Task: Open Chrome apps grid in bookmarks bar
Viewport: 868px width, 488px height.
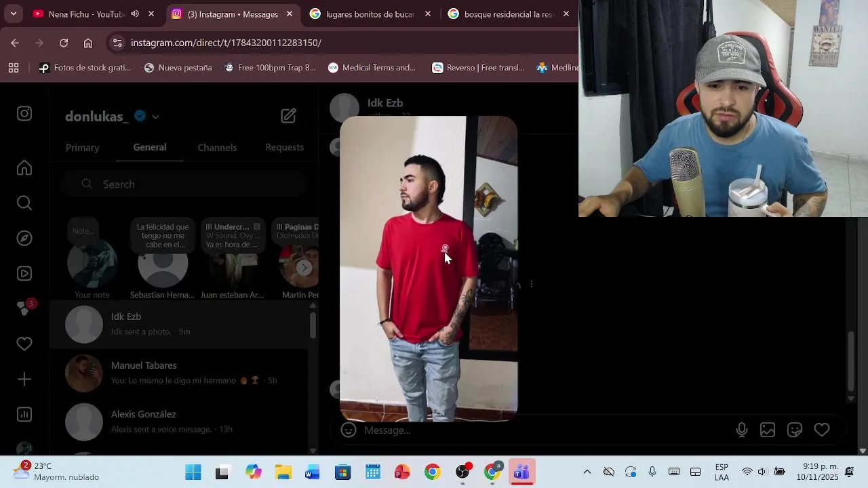Action: [14, 68]
